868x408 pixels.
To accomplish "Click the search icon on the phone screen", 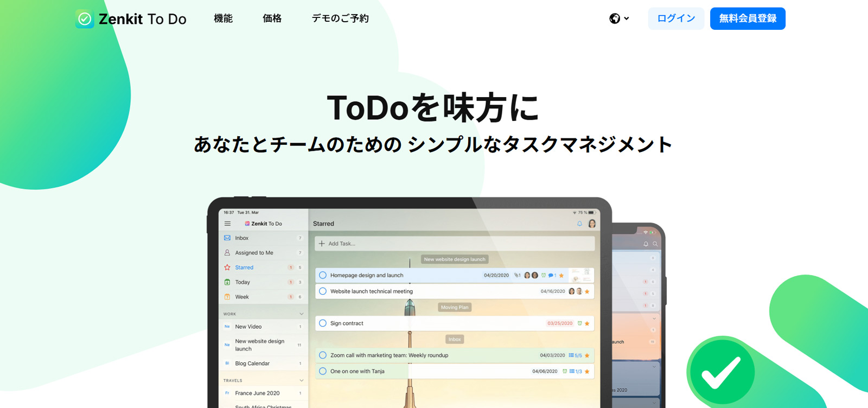I will coord(655,244).
